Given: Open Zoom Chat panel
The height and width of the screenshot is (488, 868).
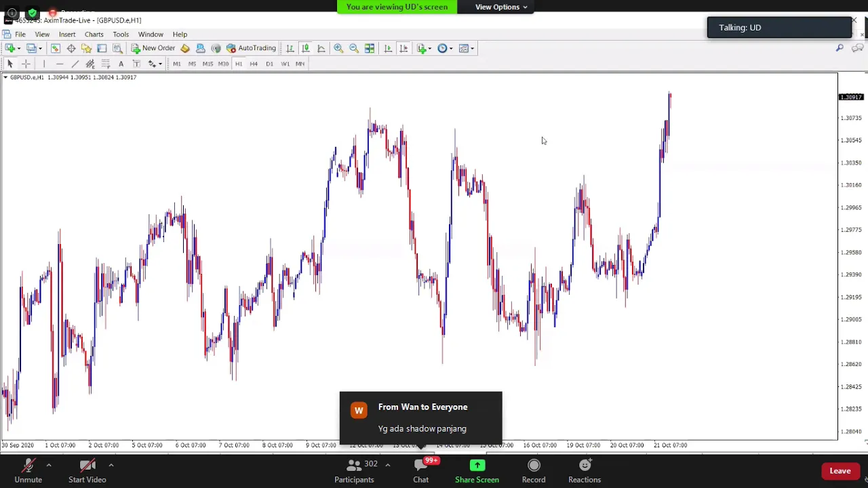Looking at the screenshot, I should coord(421,470).
